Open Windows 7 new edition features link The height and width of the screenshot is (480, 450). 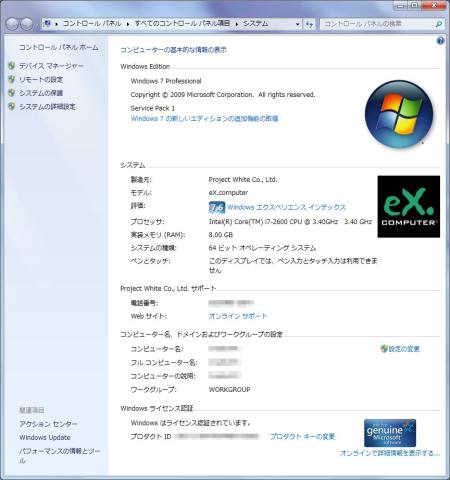pos(204,118)
